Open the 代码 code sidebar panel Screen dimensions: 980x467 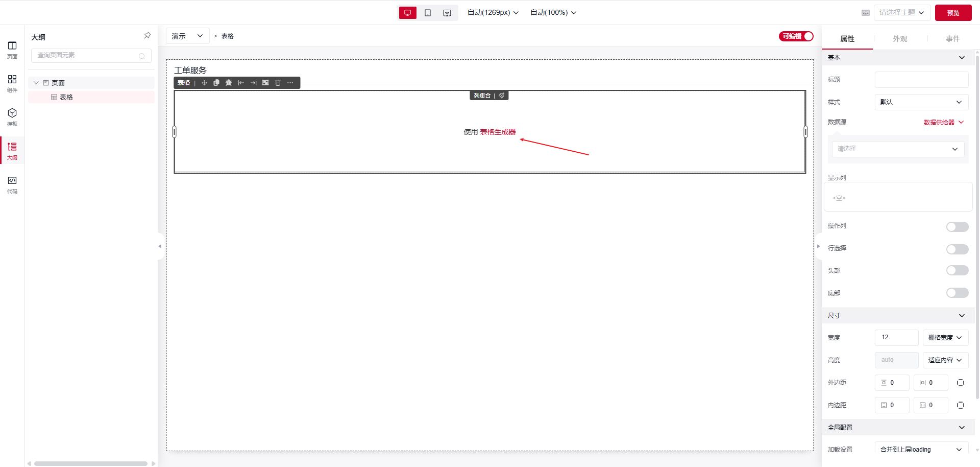12,184
